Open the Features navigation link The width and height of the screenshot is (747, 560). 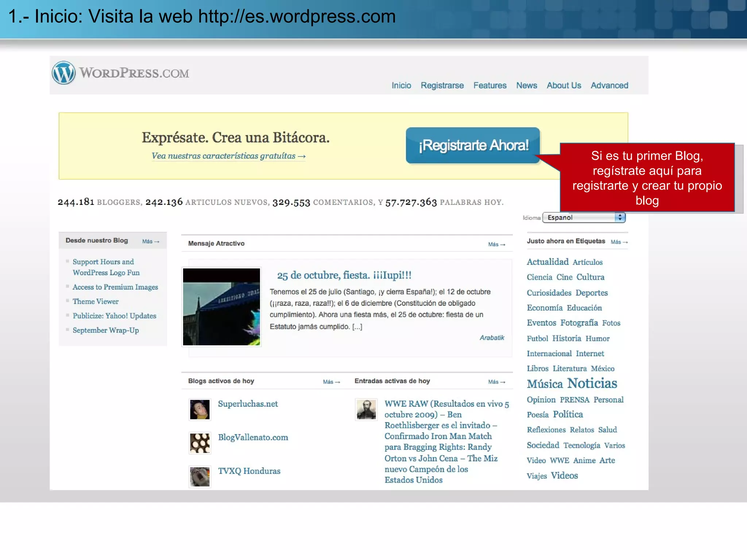point(490,85)
